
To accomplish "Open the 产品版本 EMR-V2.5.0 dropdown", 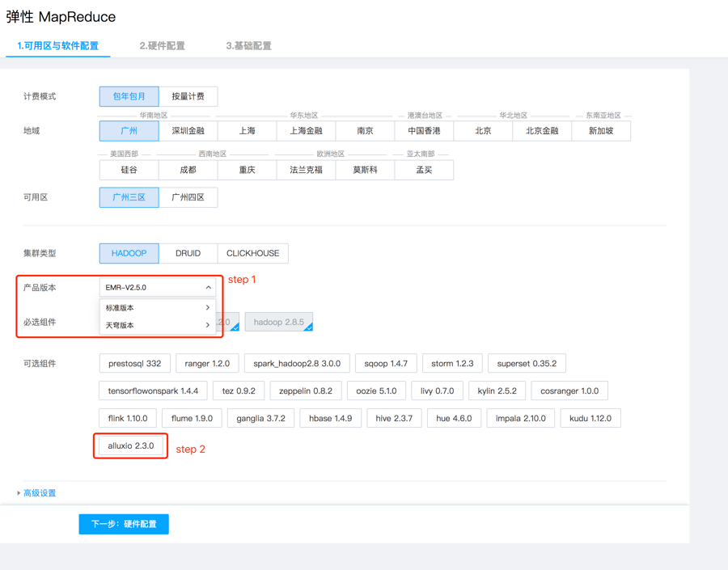I will [x=157, y=288].
